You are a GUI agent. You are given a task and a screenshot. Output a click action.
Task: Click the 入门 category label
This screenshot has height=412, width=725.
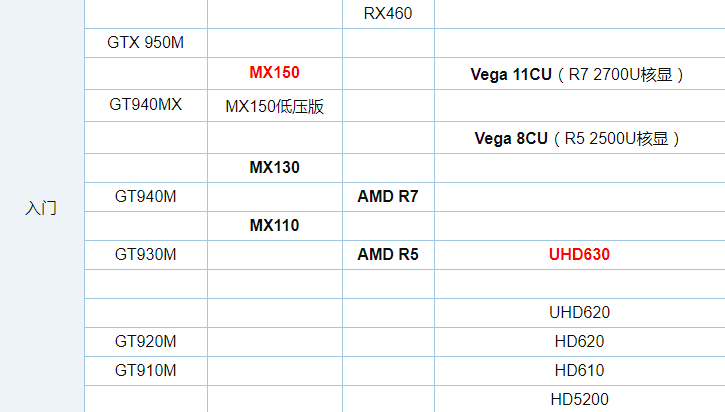[x=41, y=210]
